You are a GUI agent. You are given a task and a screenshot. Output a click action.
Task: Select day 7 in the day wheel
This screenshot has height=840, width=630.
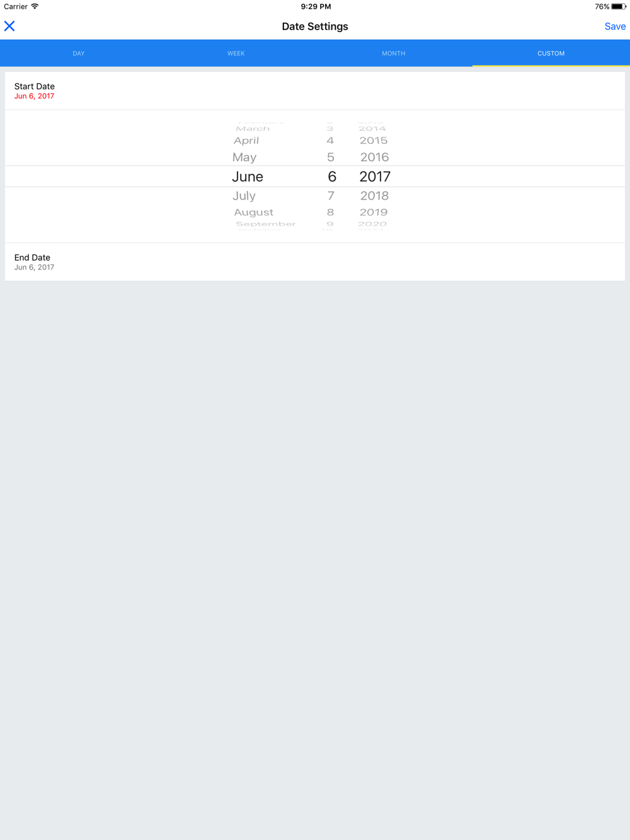[x=330, y=196]
